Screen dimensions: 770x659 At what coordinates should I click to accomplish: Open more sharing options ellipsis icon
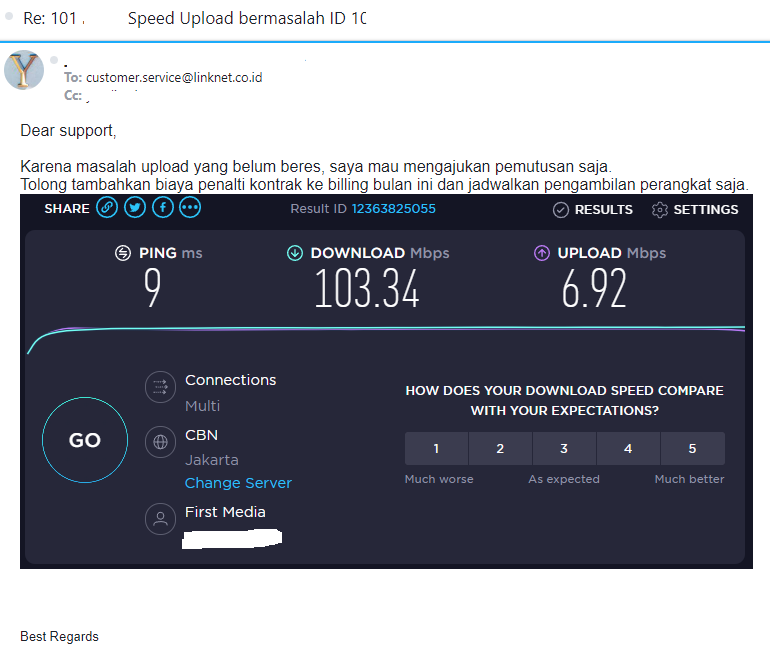pos(190,208)
